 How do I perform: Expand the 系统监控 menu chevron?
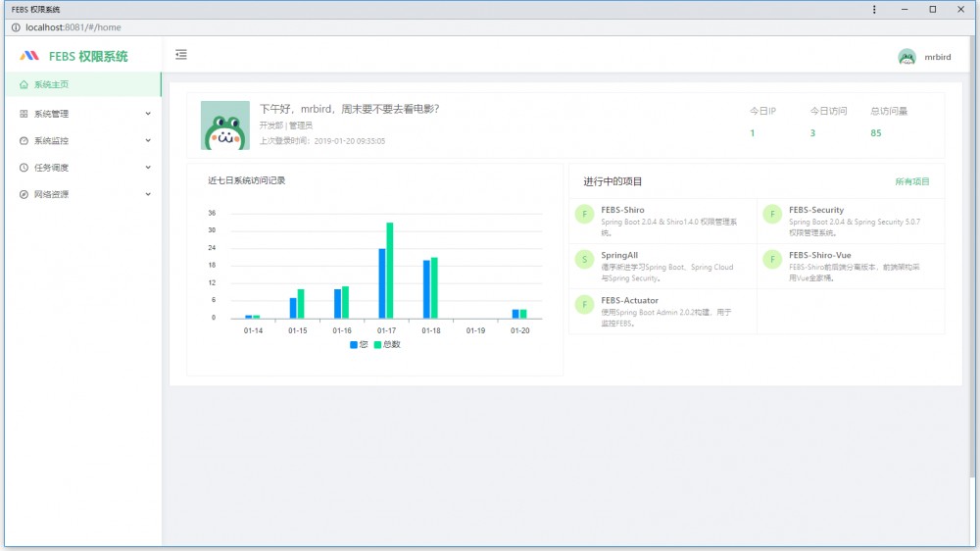pyautogui.click(x=148, y=141)
